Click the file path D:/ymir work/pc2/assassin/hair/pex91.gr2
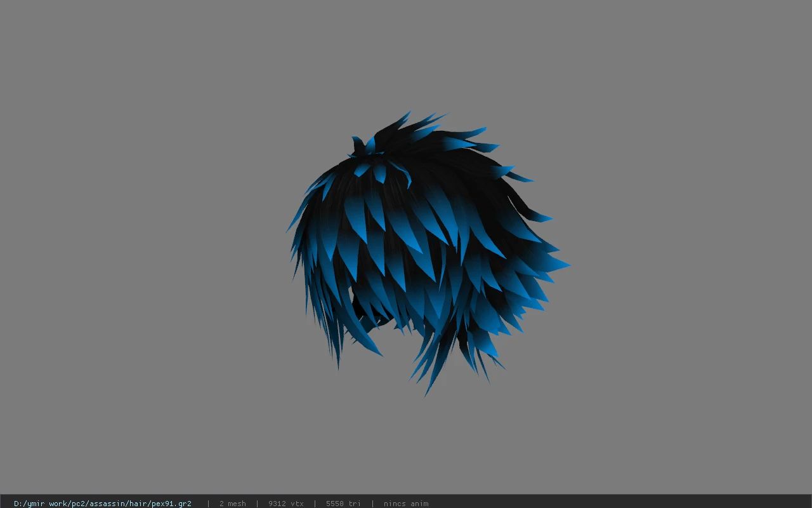812x508 pixels. click(x=103, y=504)
